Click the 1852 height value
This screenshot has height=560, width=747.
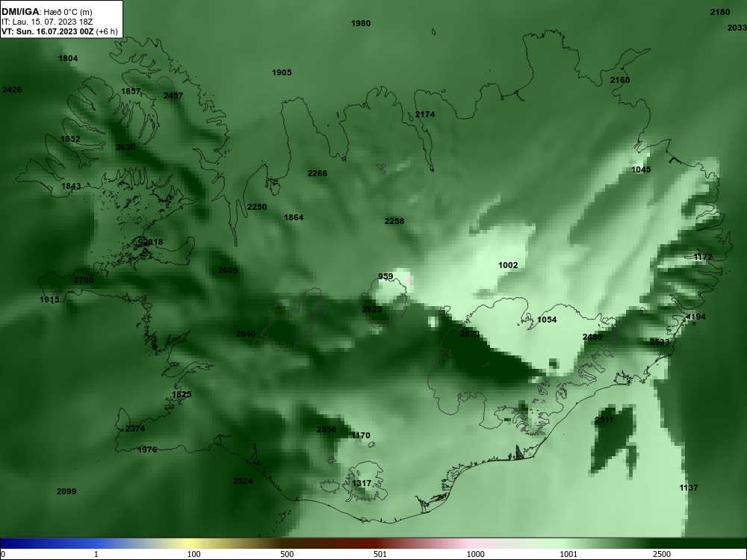pyautogui.click(x=70, y=140)
